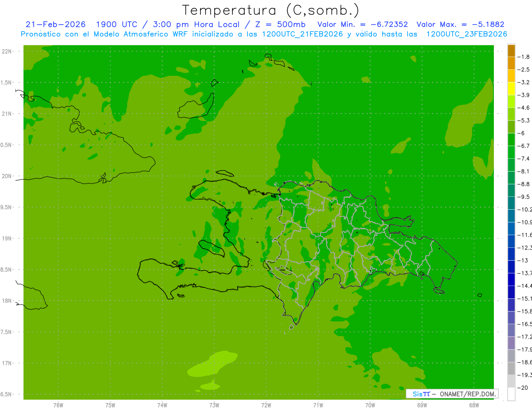
Task: Click the '17N' latitude label
Action: [7, 363]
